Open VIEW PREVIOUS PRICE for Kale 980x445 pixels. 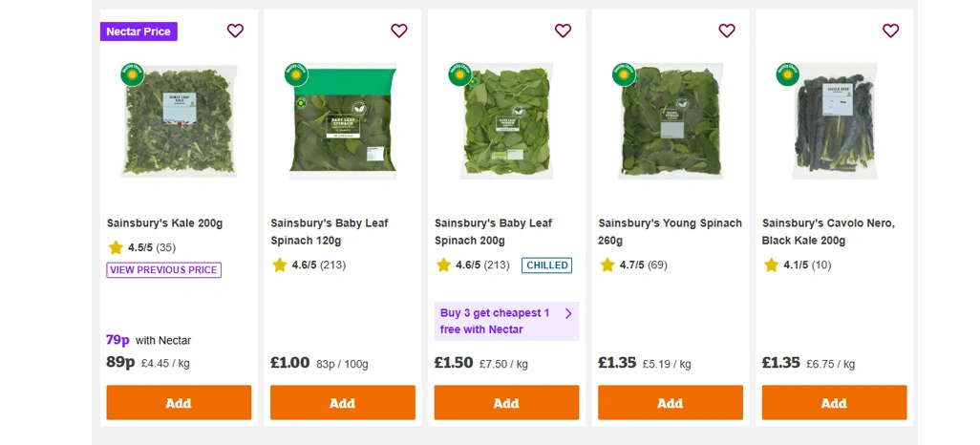(x=163, y=270)
